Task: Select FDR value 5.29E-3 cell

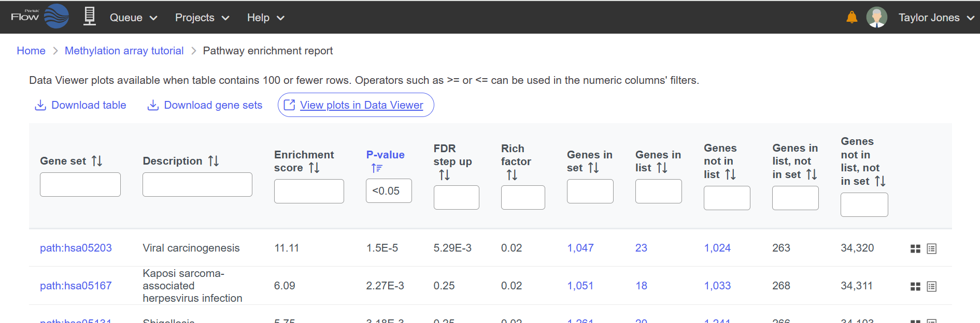Action: [x=452, y=248]
